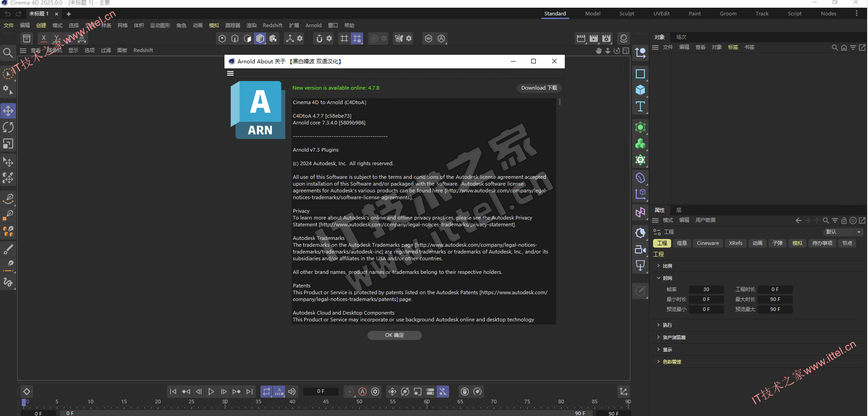868x416 pixels.
Task: Open the 文件 menu in Object Manager
Action: (668, 47)
